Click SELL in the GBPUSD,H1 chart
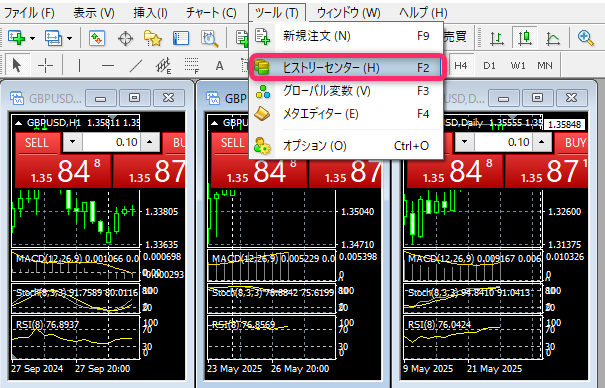605x388 pixels. coord(37,143)
